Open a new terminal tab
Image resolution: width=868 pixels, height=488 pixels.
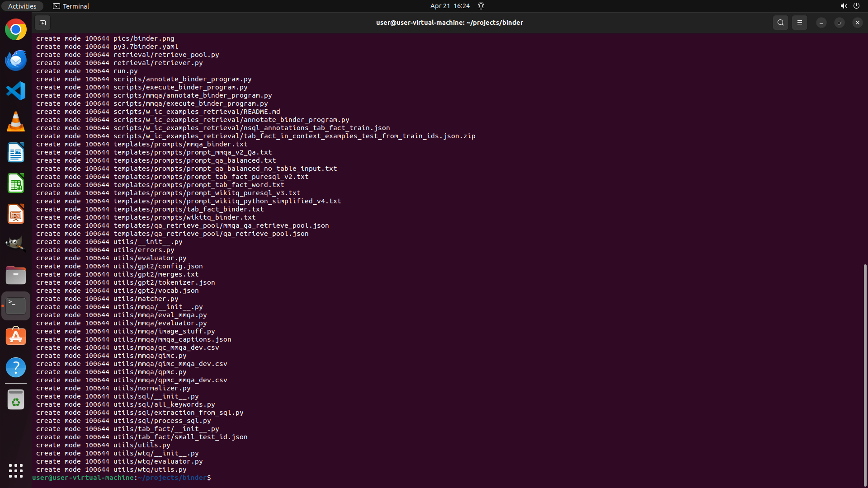pyautogui.click(x=42, y=23)
